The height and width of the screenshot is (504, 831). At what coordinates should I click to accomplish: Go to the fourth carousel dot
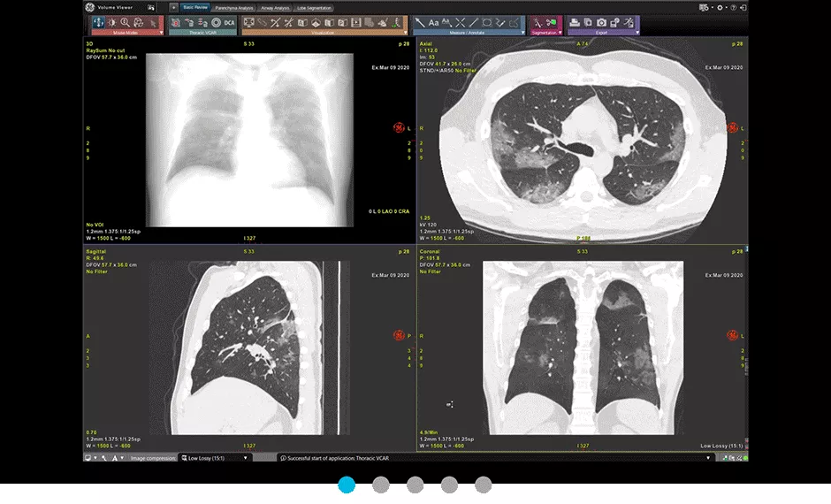click(449, 485)
